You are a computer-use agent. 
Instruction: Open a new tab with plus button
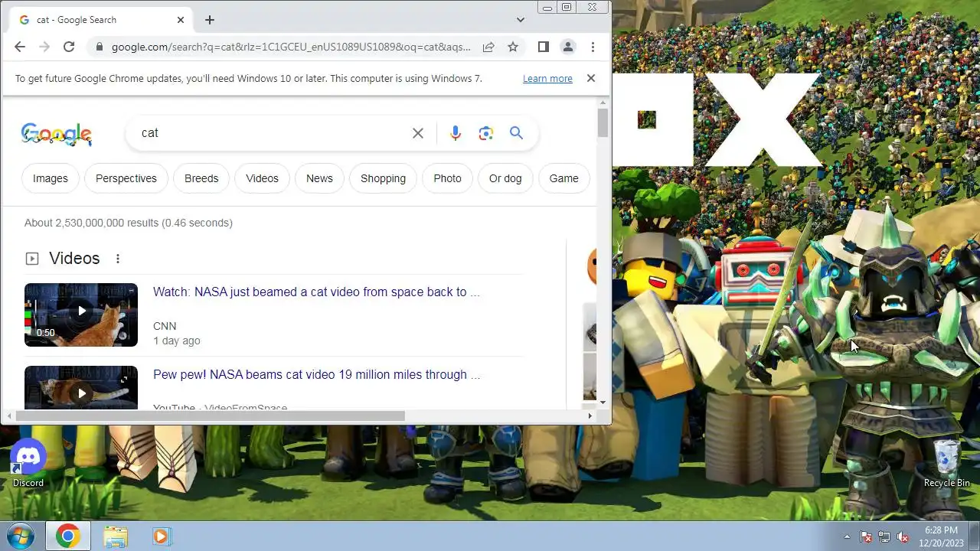[210, 20]
